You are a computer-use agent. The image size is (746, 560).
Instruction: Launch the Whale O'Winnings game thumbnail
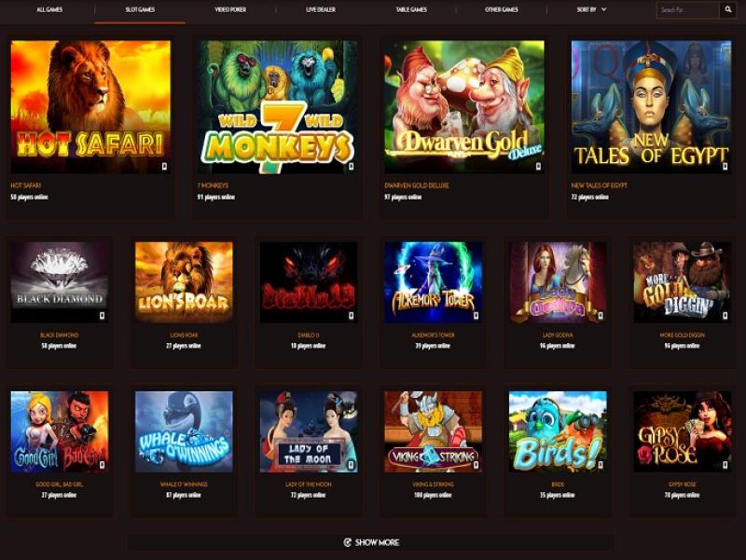tap(184, 431)
